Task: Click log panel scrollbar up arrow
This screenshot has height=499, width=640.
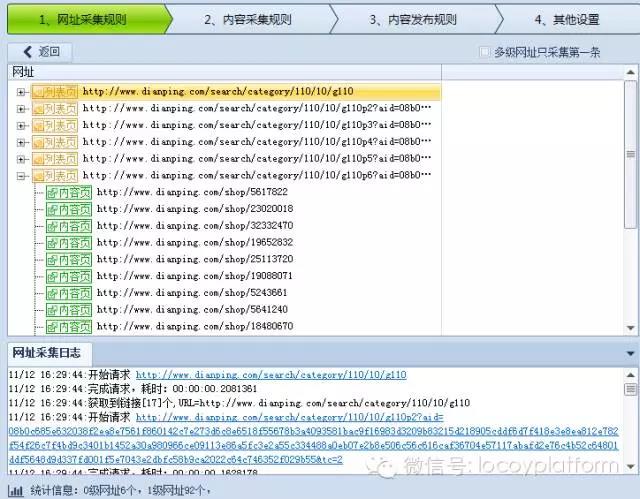Action: (630, 375)
